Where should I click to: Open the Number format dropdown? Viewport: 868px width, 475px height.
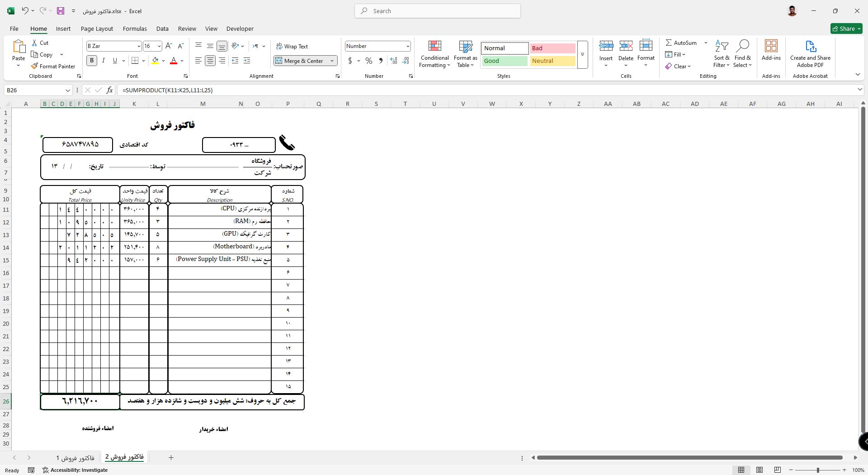pos(407,46)
